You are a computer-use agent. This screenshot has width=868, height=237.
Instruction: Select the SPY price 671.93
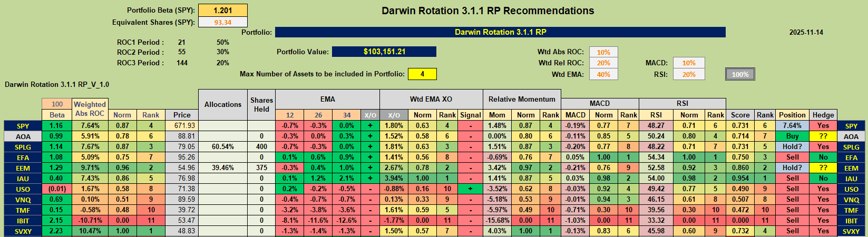click(x=182, y=126)
